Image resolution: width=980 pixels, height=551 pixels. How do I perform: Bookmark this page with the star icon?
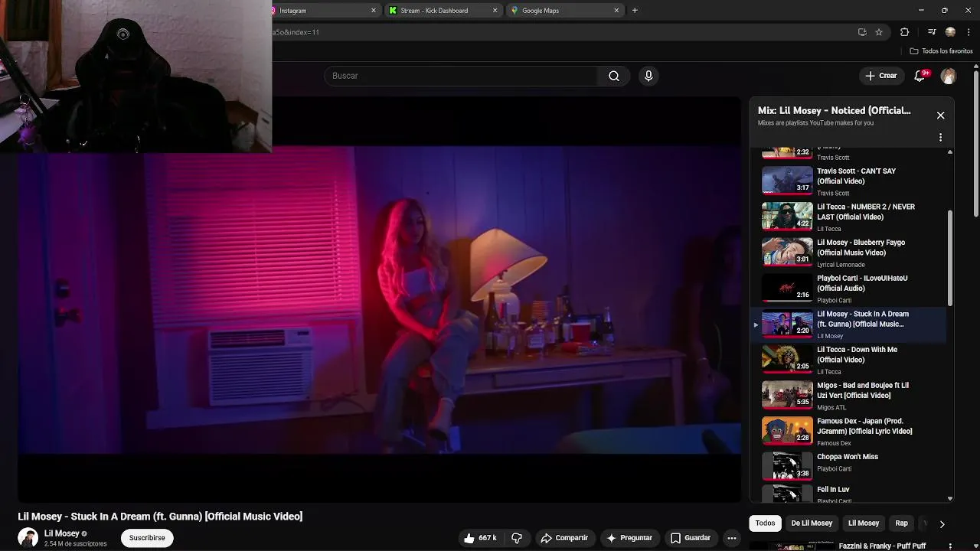[x=879, y=32]
